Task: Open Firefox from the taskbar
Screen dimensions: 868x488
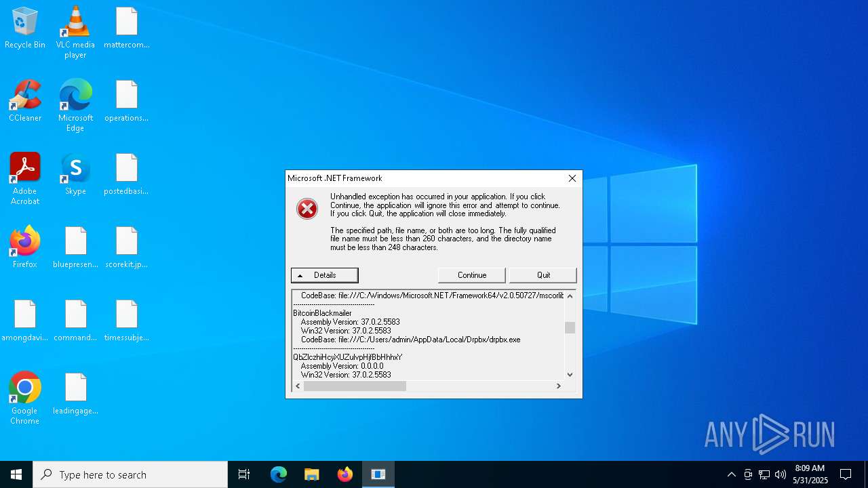Action: point(345,474)
